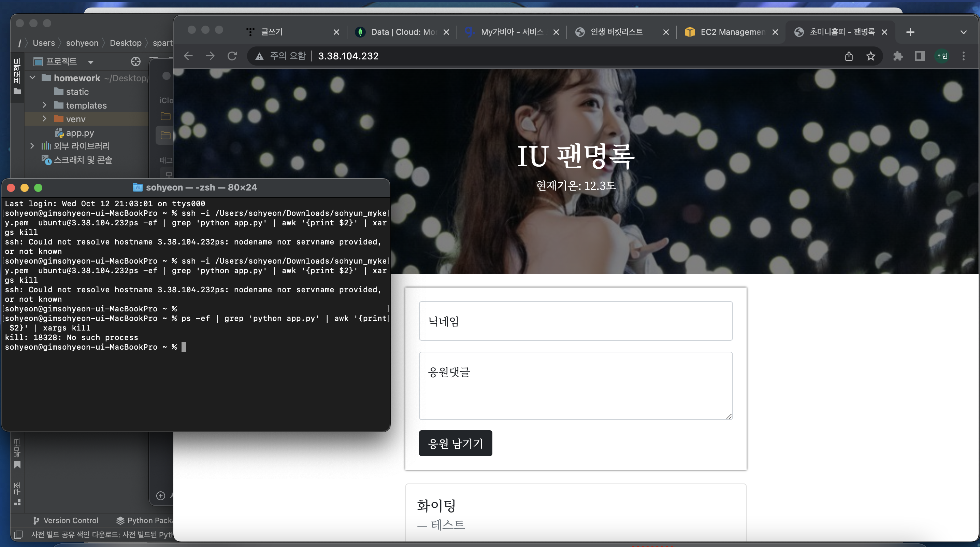This screenshot has height=547, width=980.
Task: Open a new Chrome tab
Action: (x=910, y=32)
